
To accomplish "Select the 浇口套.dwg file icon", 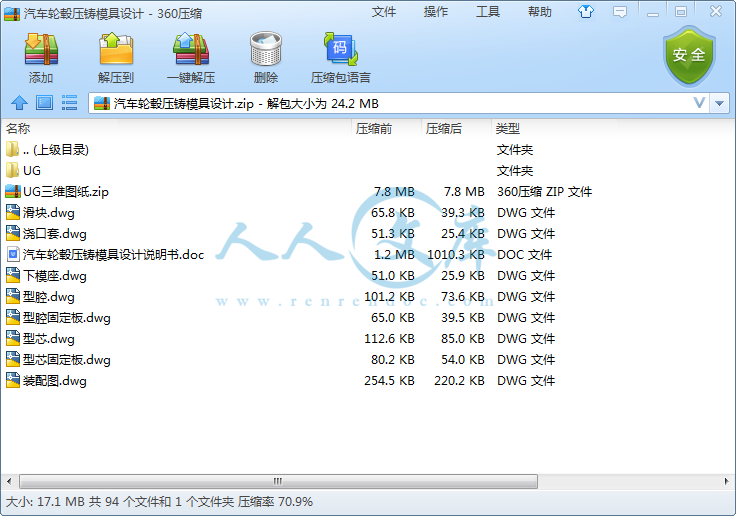I will coord(13,233).
